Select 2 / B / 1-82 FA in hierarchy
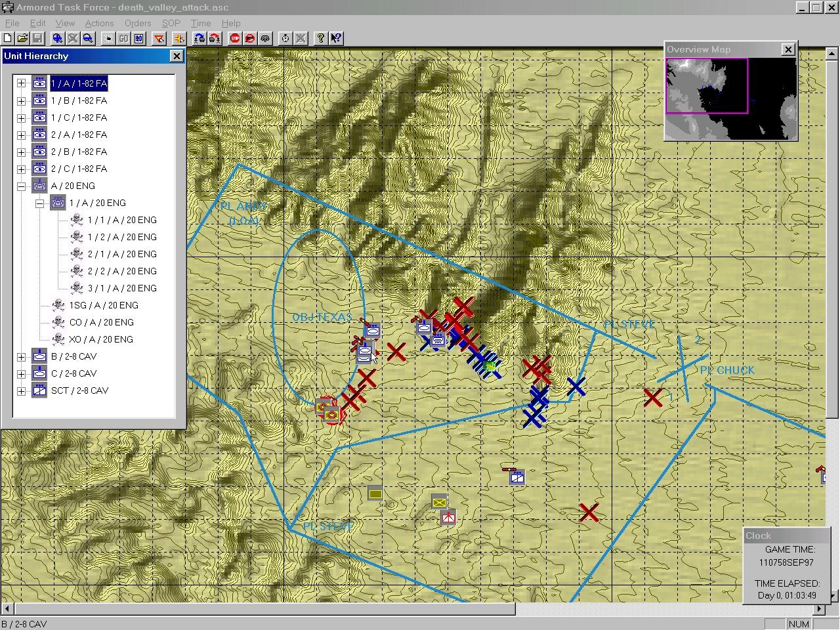This screenshot has width=840, height=630. (79, 152)
